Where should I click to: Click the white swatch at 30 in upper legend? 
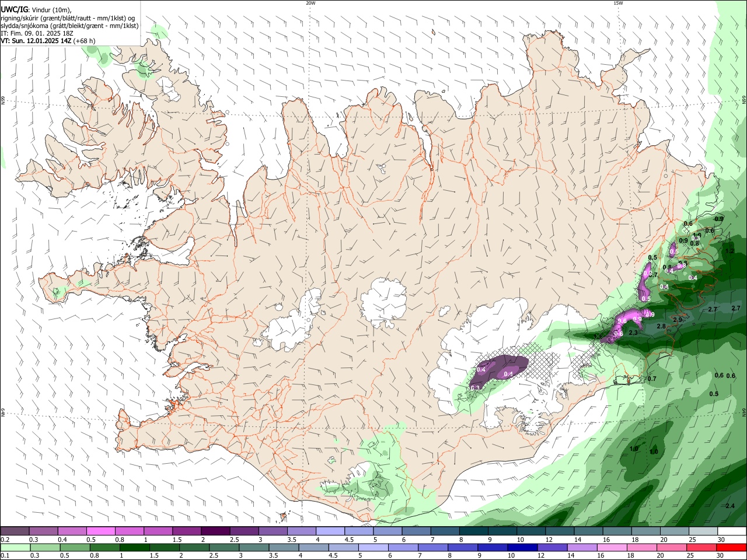[732, 531]
